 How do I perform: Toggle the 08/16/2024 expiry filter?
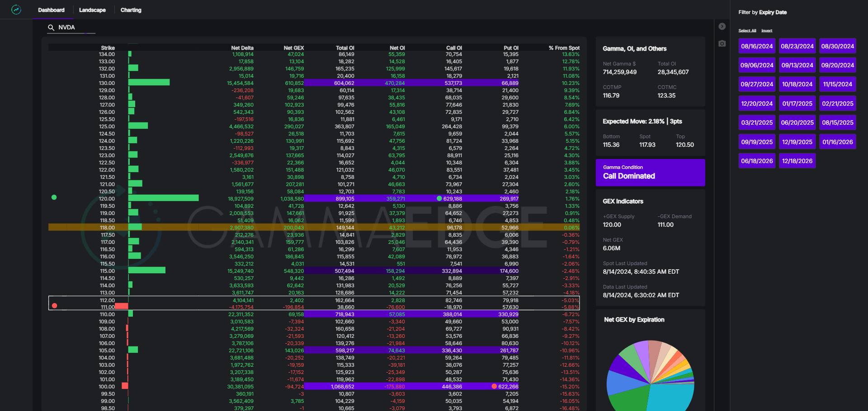[757, 46]
